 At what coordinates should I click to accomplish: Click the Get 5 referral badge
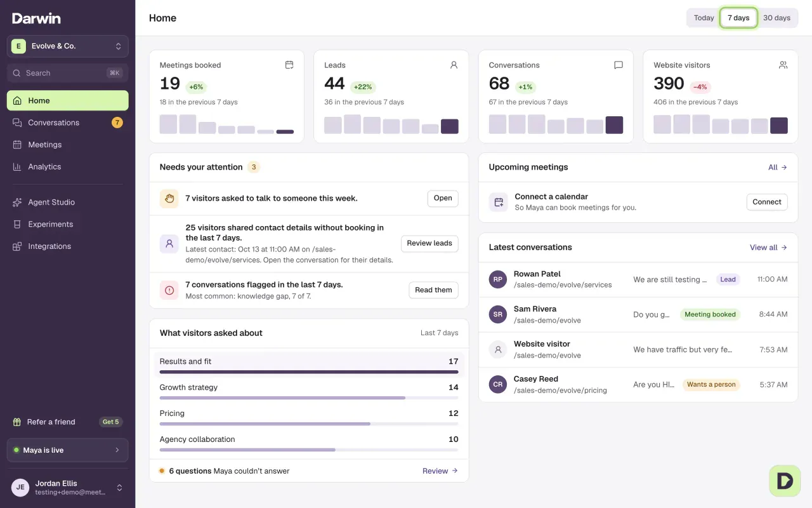[x=111, y=422]
